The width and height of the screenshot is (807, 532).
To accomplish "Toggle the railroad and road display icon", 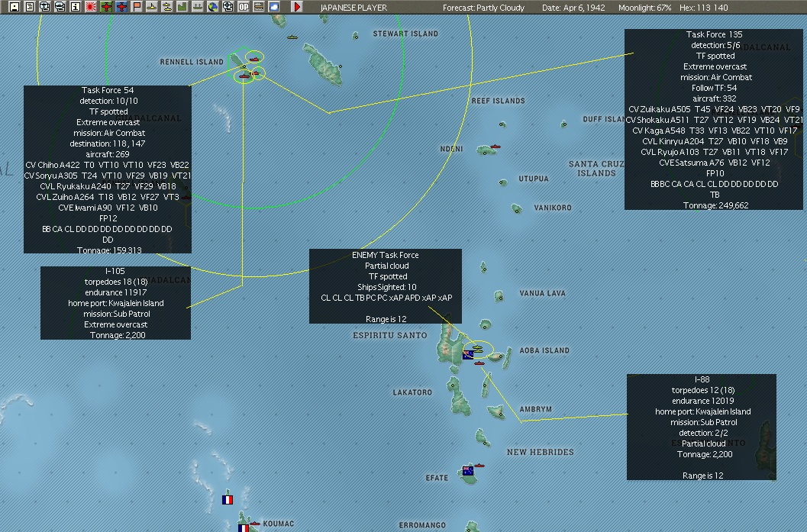I will click(x=258, y=7).
